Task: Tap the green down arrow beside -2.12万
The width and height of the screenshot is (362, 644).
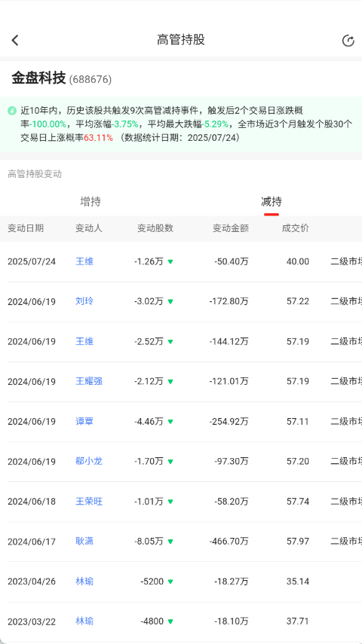Action: 170,382
